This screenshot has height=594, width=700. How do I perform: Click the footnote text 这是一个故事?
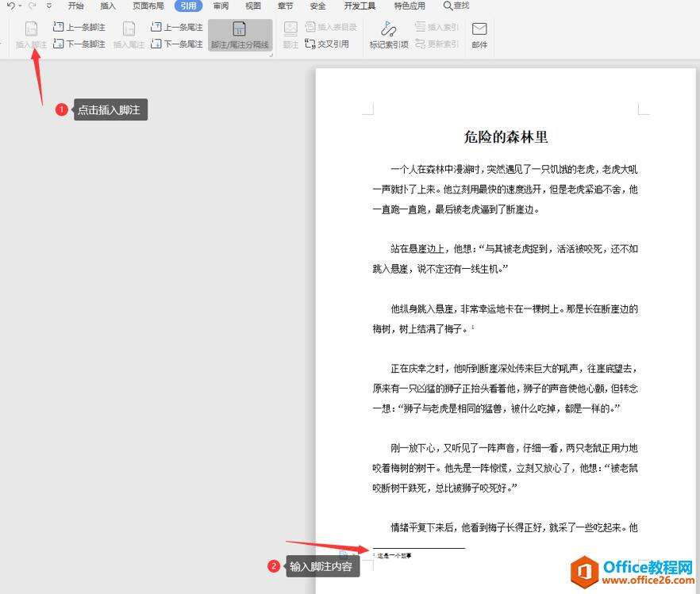(394, 556)
